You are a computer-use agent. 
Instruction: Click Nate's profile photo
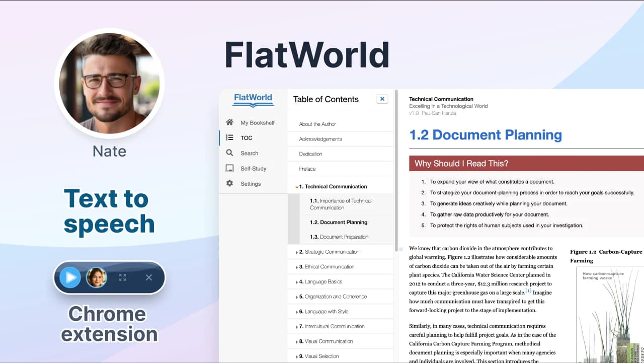(x=110, y=84)
